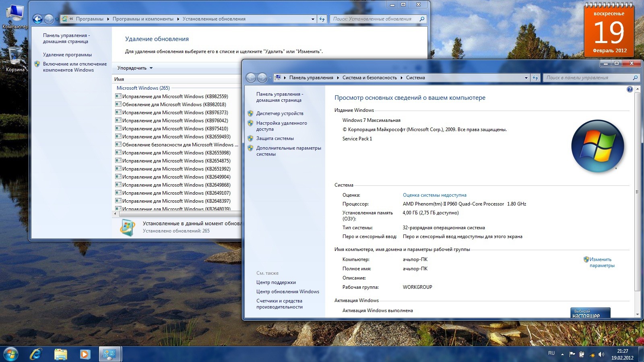Screen dimensions: 644x362
Task: Click the Action Center flag tray icon
Action: click(x=572, y=354)
